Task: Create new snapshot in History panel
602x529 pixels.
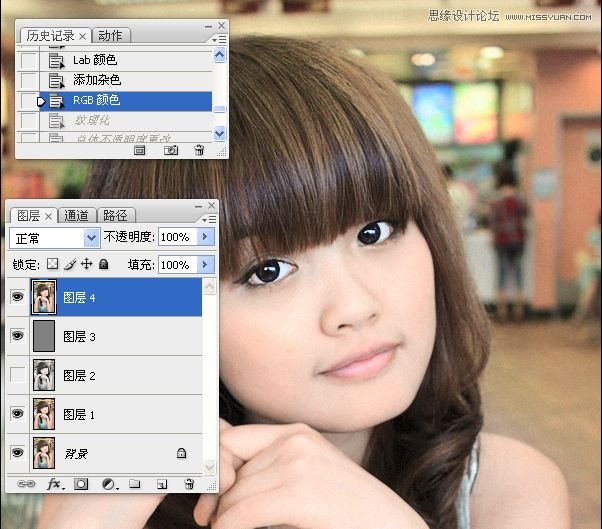Action: pos(171,150)
